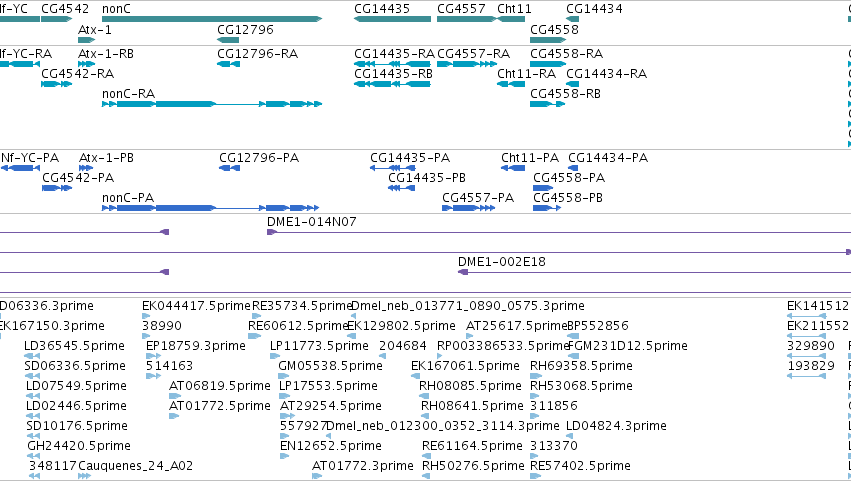Click EST EK129802.5prime

point(401,326)
